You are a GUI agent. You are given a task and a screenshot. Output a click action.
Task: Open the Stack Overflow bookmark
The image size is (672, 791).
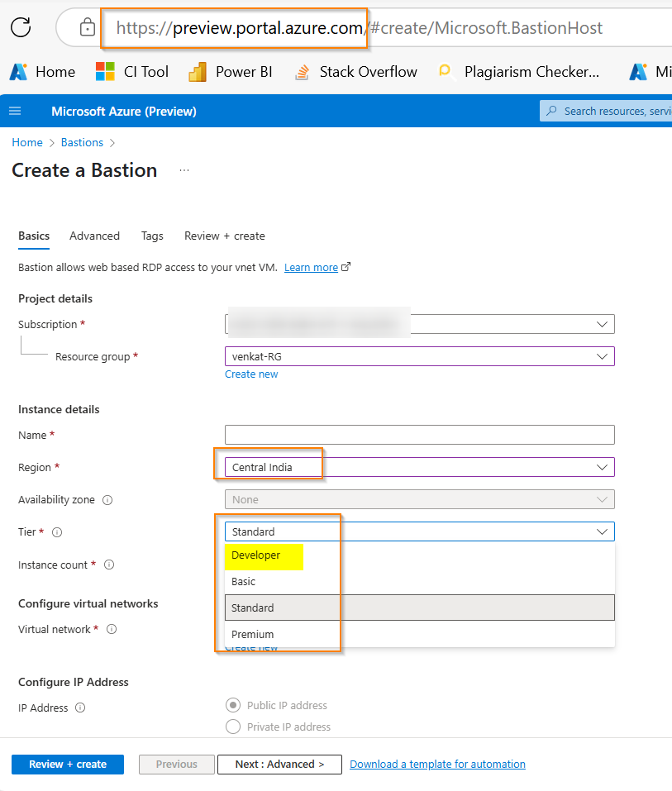pos(356,72)
